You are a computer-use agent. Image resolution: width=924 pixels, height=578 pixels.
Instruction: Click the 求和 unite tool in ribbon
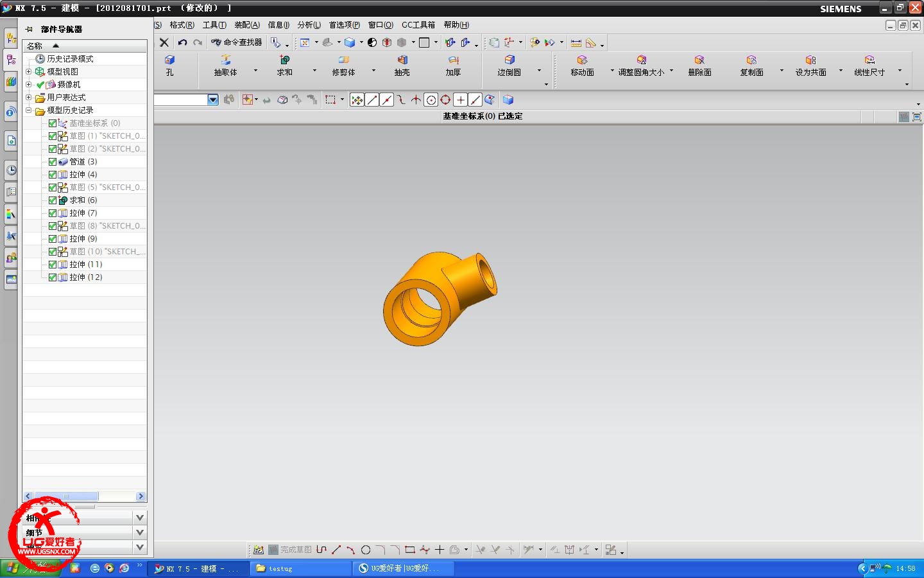point(284,66)
